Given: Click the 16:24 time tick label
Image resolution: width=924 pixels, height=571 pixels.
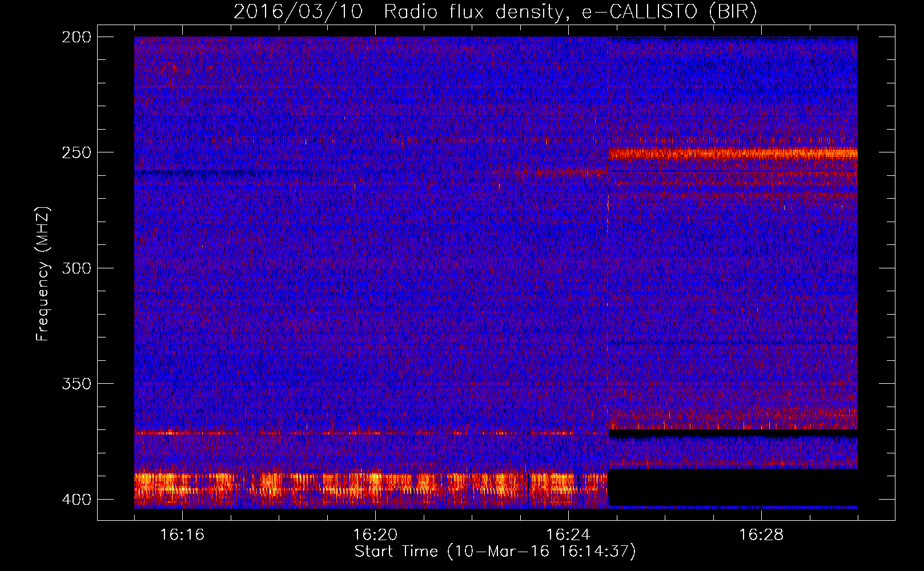Looking at the screenshot, I should pos(568,534).
